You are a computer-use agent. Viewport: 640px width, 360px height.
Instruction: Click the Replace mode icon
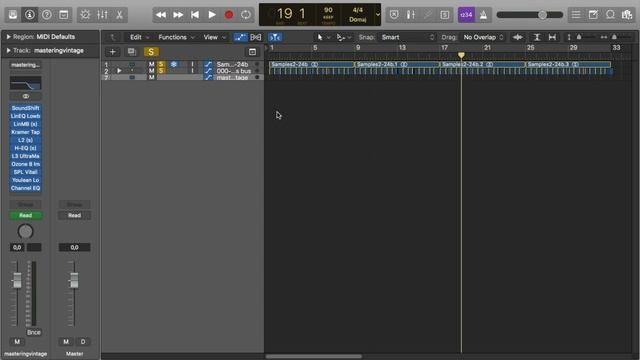(x=394, y=15)
